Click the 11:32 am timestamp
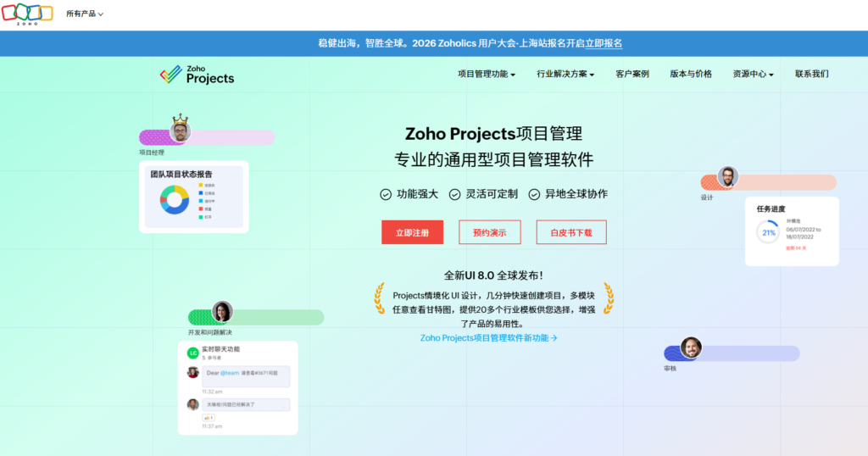This screenshot has width=868, height=456. point(212,392)
